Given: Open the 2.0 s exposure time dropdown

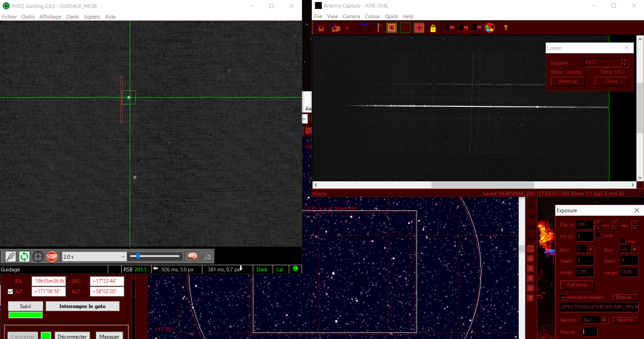Looking at the screenshot, I should 123,257.
